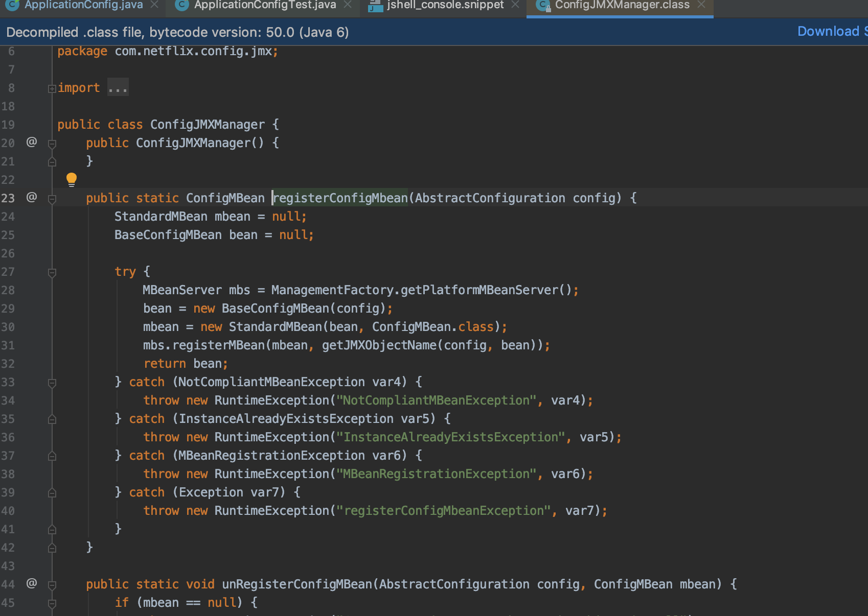The width and height of the screenshot is (868, 616).
Task: Close the ConfigJMXManager.class tab
Action: click(x=701, y=5)
